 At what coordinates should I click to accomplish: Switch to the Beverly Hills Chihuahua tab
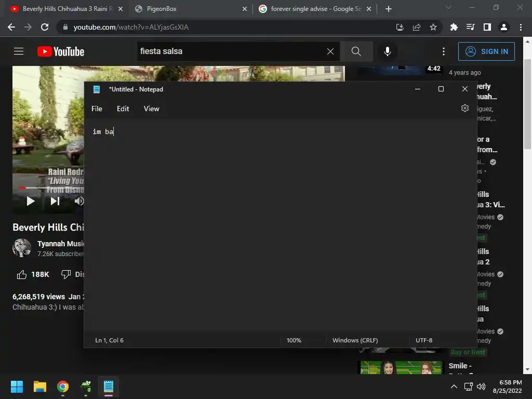tap(66, 9)
